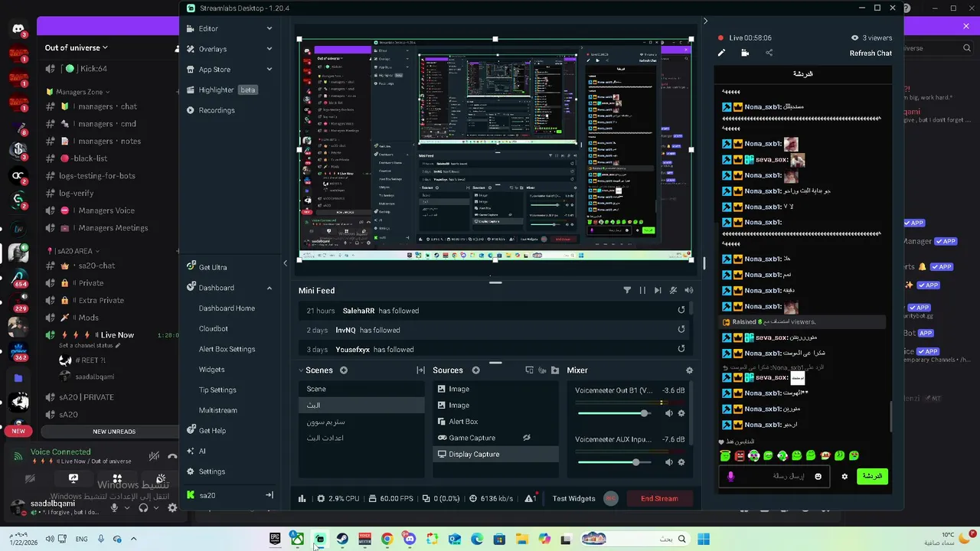Open chat settings gear icon
The width and height of the screenshot is (980, 551).
point(844,476)
